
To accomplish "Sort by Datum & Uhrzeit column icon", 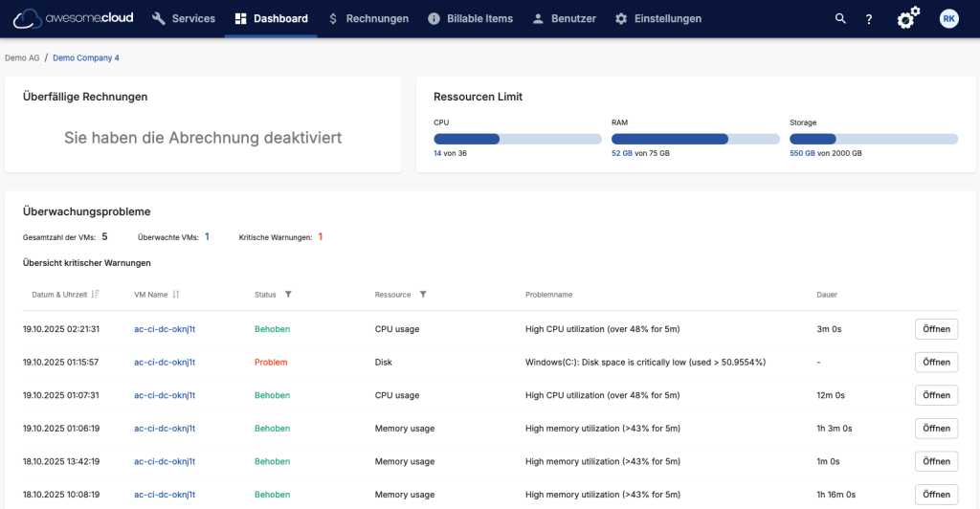I will pos(95,295).
